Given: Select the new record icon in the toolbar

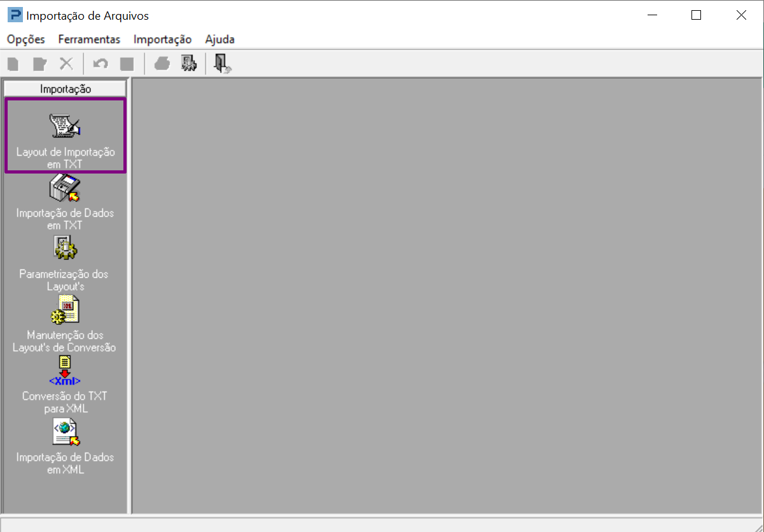Looking at the screenshot, I should 13,63.
